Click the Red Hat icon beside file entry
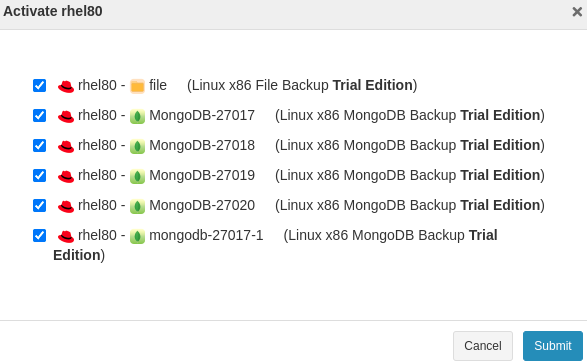 tap(66, 87)
